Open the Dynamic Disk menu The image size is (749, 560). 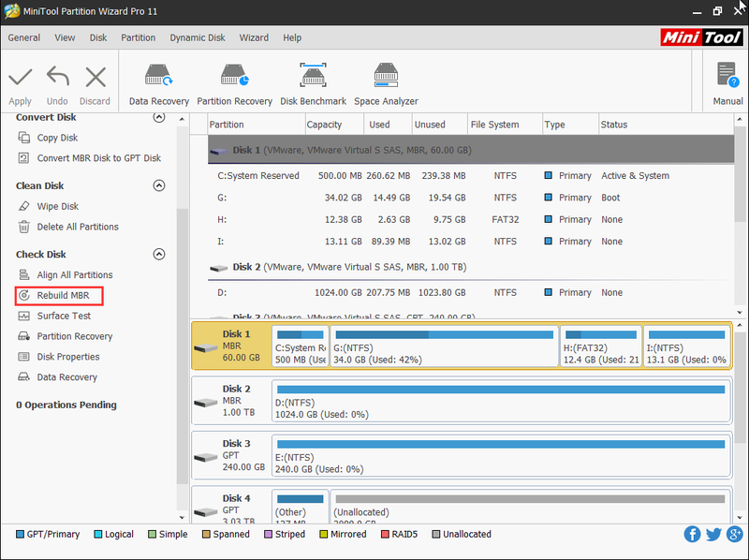point(198,37)
